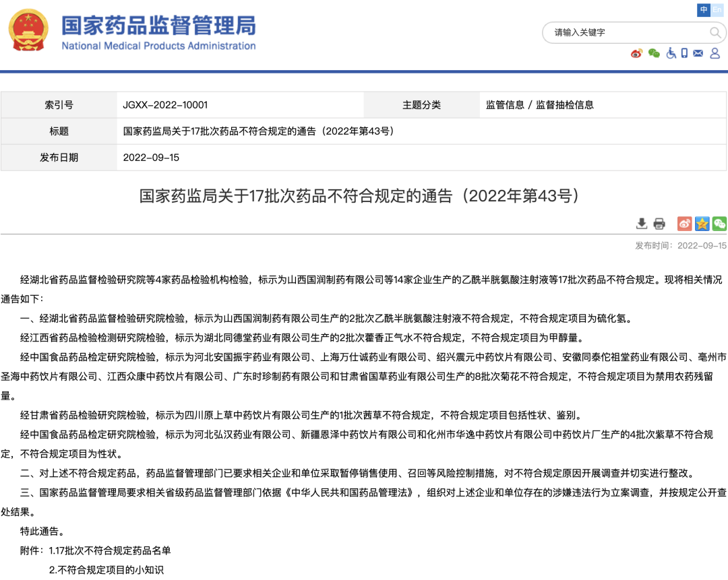Print the page with printer icon
The image size is (728, 580).
tap(659, 224)
